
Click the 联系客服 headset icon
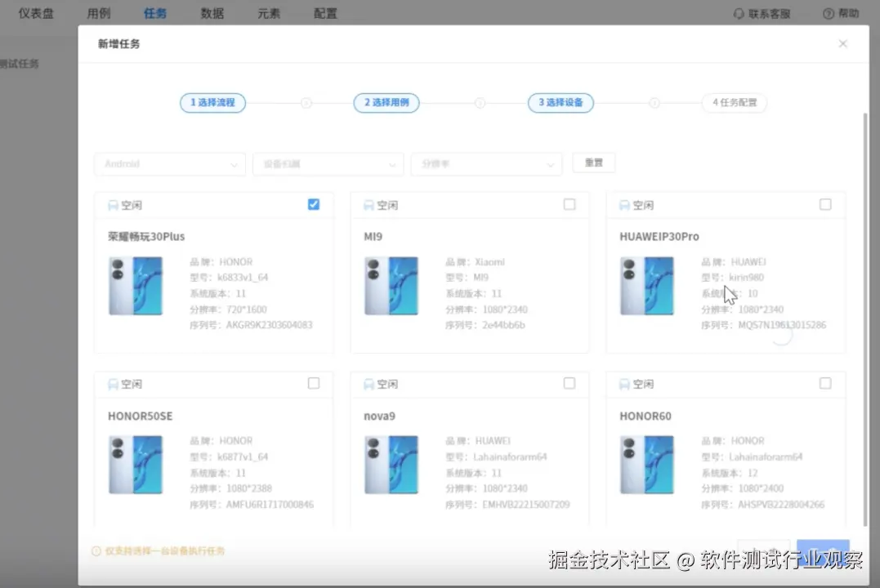(739, 13)
